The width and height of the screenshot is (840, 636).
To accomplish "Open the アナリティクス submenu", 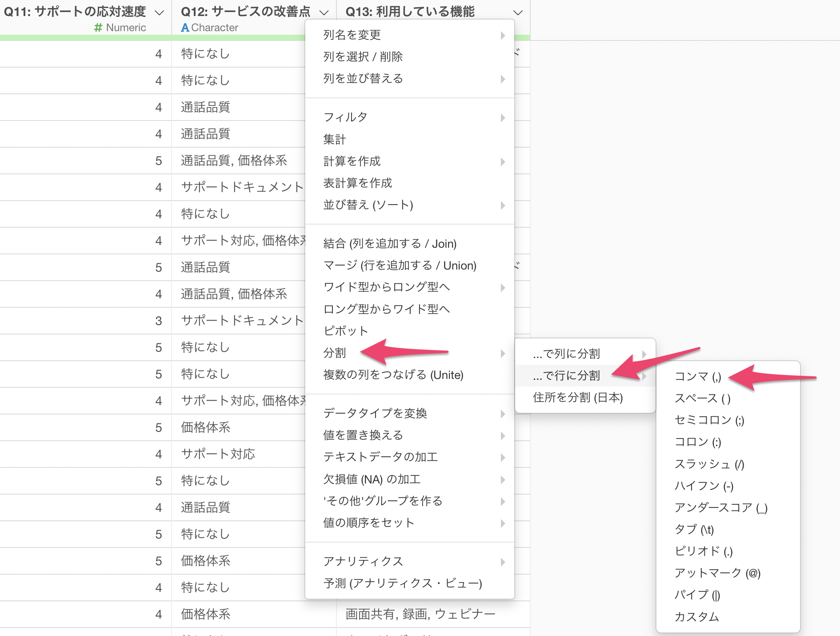I will 410,561.
